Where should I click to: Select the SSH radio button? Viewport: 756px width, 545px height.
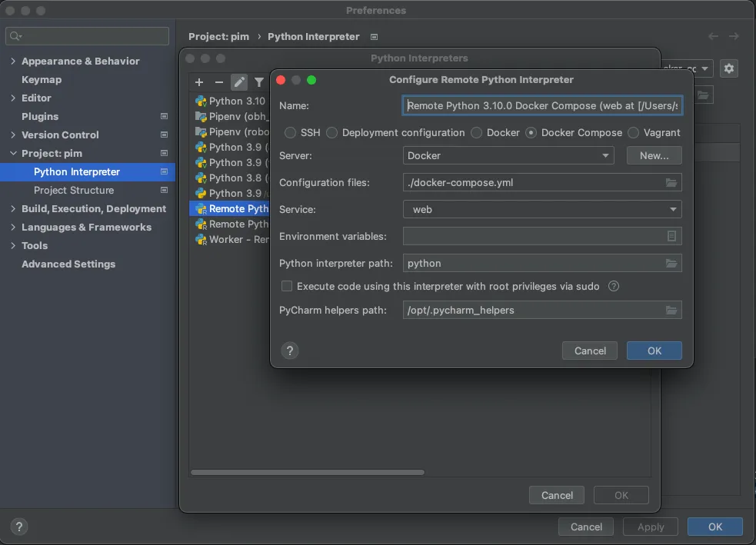(x=290, y=132)
